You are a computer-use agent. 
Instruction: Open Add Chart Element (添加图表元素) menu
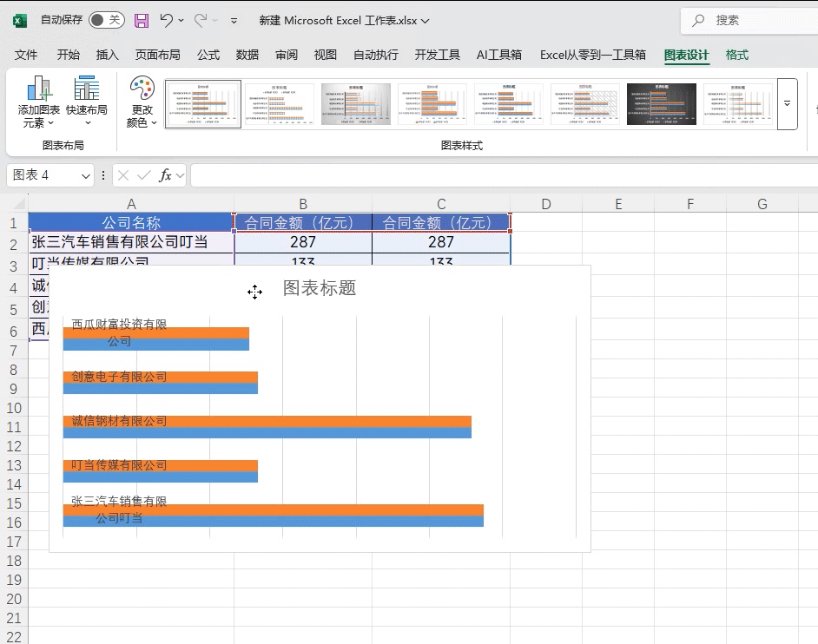click(39, 102)
